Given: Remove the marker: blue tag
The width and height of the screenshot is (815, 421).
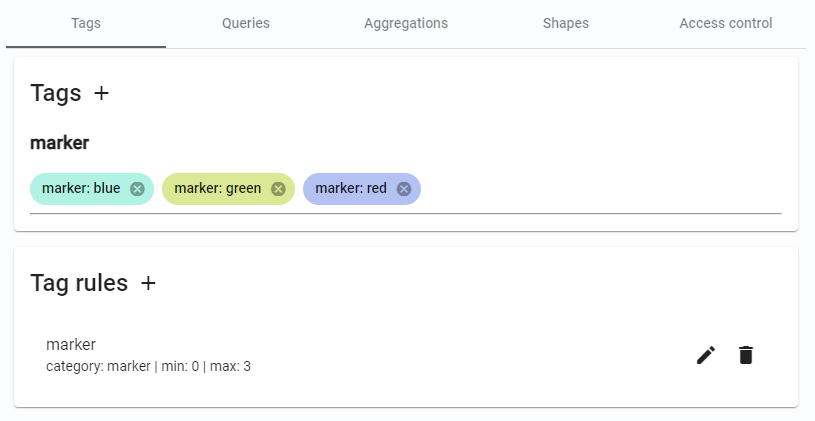Looking at the screenshot, I should coord(137,189).
